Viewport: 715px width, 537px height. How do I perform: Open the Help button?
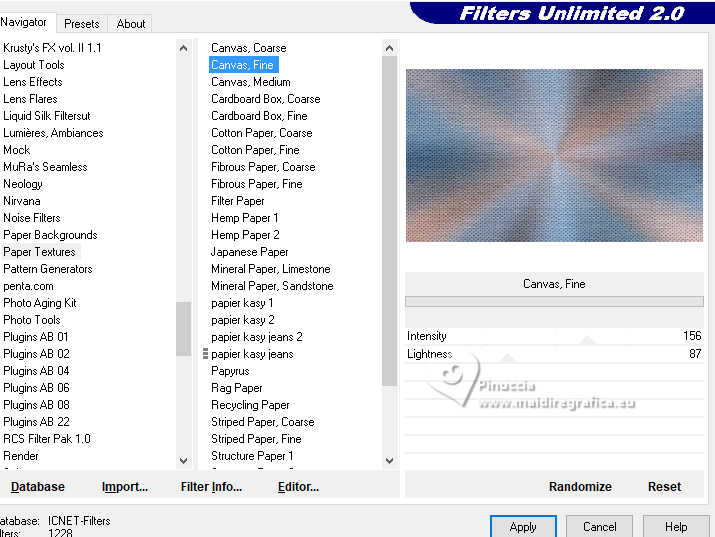point(676,527)
